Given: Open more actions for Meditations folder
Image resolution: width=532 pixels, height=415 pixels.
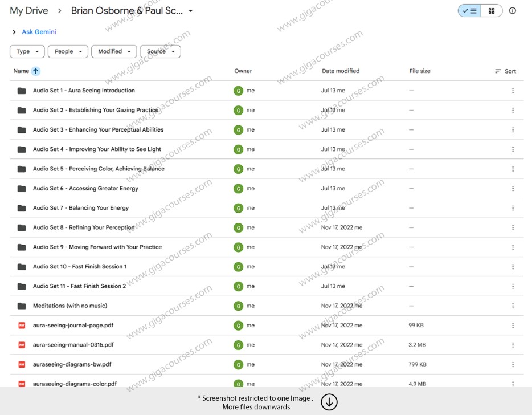Looking at the screenshot, I should pos(513,306).
